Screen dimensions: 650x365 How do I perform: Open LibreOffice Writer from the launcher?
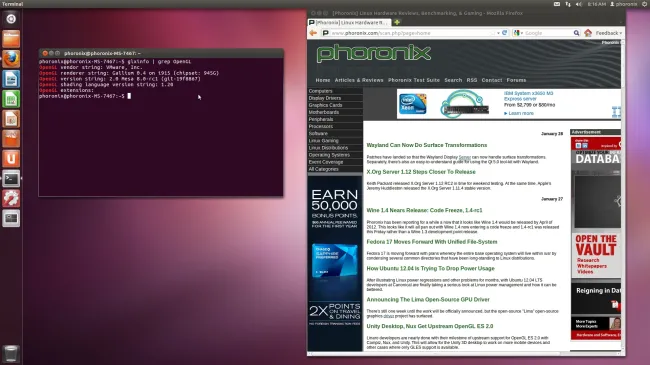coord(11,79)
